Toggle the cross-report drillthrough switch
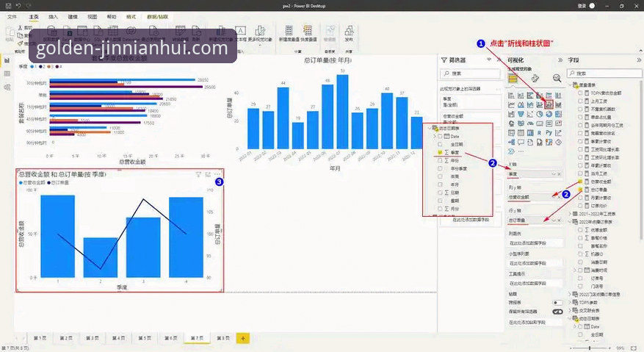Image resolution: width=644 pixels, height=352 pixels. click(557, 303)
